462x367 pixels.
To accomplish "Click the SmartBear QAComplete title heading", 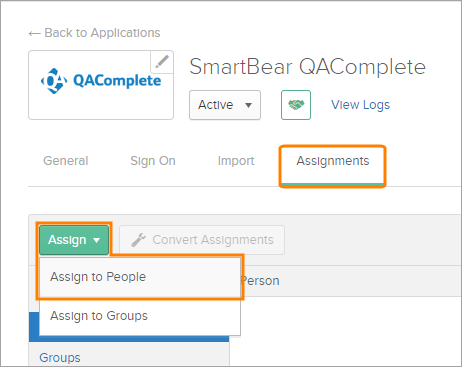I will 307,67.
